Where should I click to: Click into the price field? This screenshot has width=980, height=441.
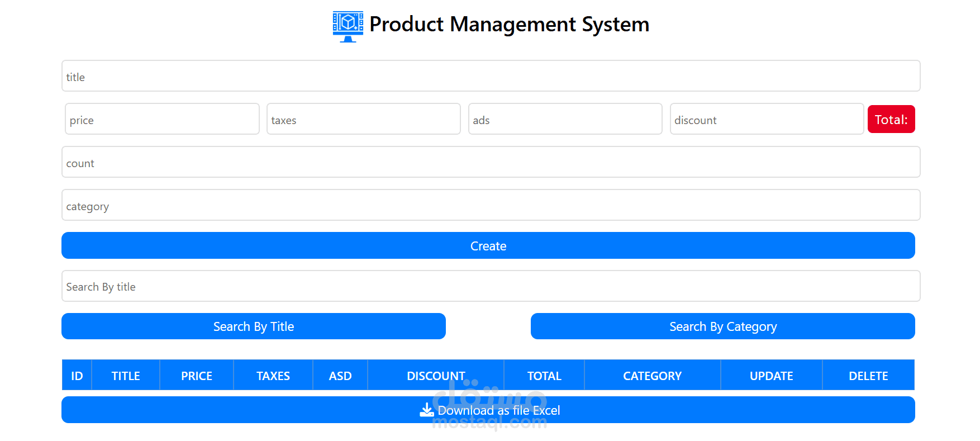[x=162, y=119]
